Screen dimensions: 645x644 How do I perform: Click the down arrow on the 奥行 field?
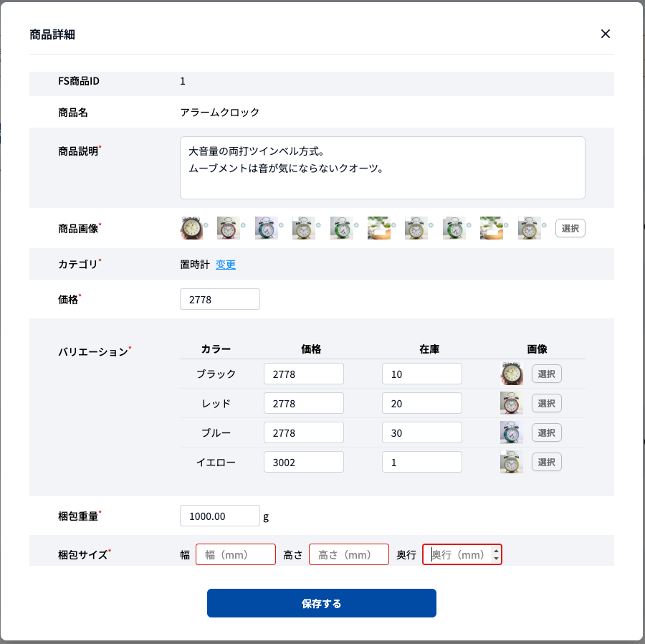[x=497, y=558]
